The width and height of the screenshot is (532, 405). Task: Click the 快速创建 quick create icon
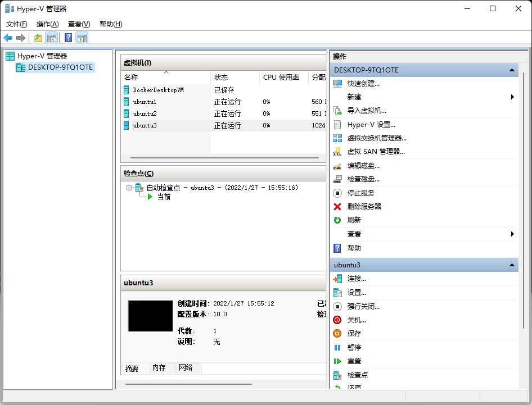point(337,83)
